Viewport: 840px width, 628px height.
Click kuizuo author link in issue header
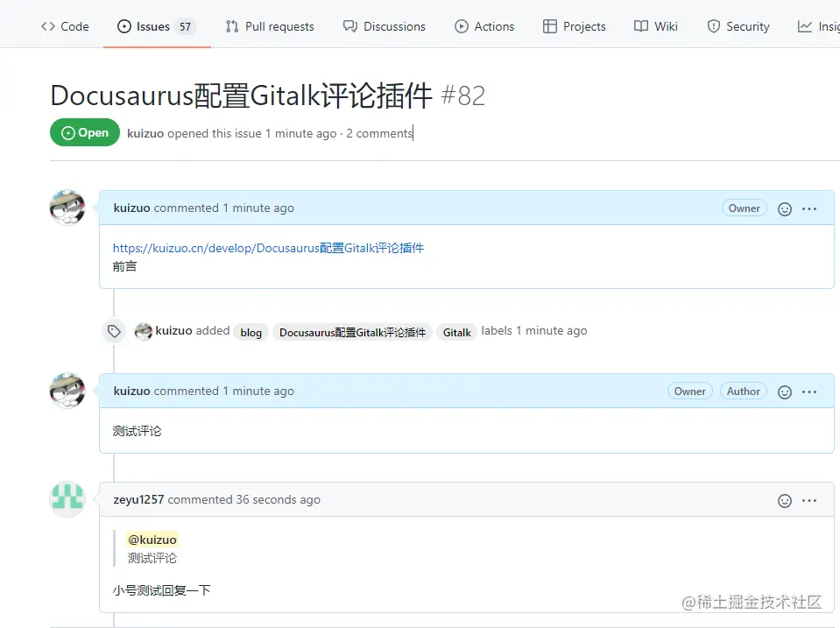point(145,133)
